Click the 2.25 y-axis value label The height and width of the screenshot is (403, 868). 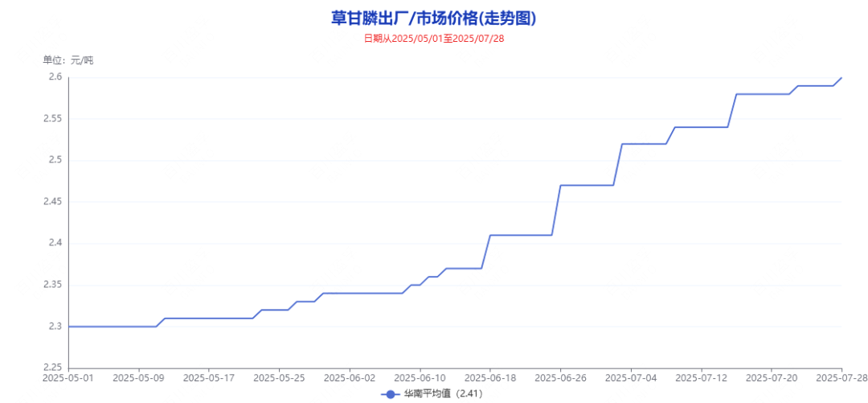click(52, 368)
